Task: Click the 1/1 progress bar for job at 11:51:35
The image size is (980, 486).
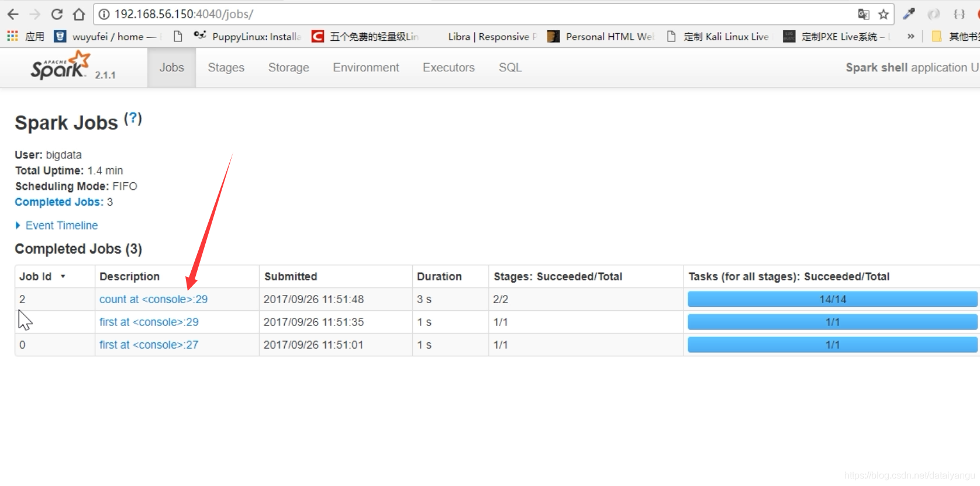Action: 833,322
